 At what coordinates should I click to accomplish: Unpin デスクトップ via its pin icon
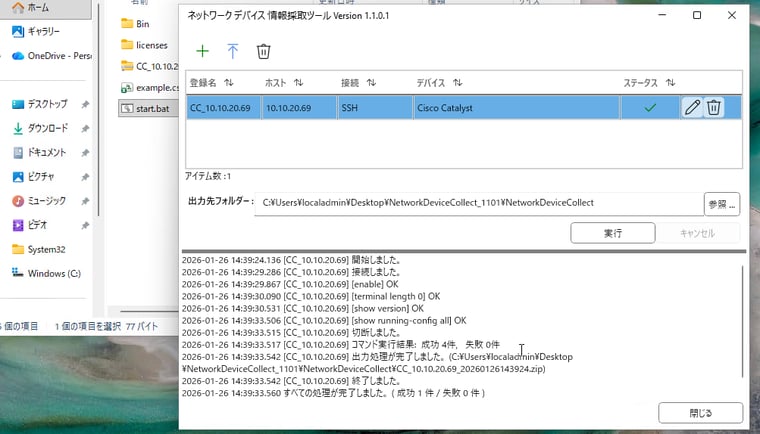[x=85, y=104]
